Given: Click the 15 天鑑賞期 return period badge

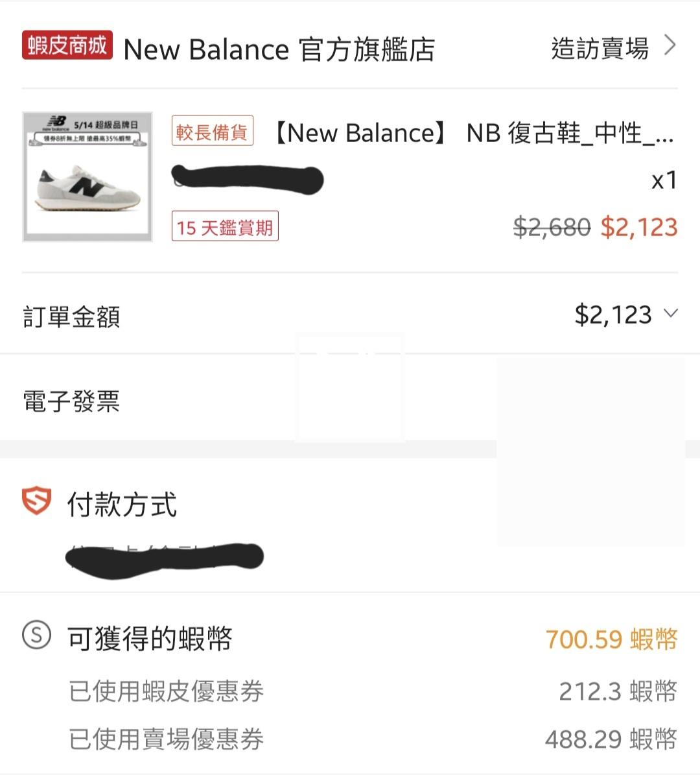Looking at the screenshot, I should [x=224, y=226].
